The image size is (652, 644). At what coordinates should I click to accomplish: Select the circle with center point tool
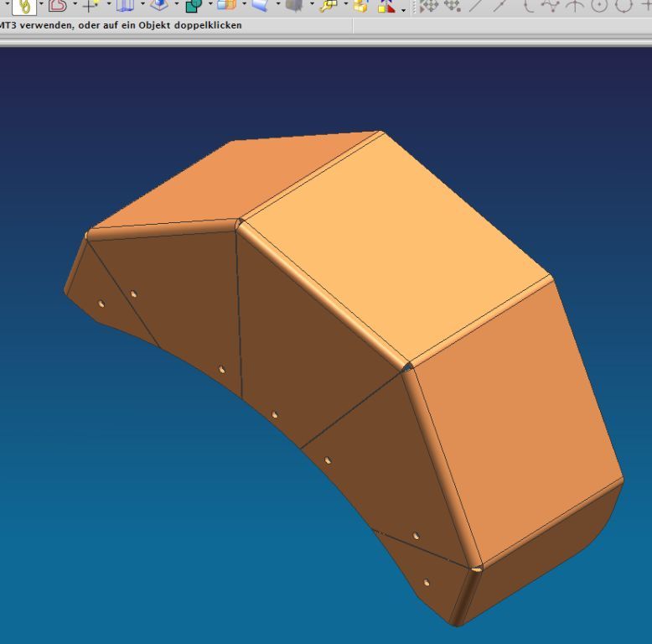[599, 6]
